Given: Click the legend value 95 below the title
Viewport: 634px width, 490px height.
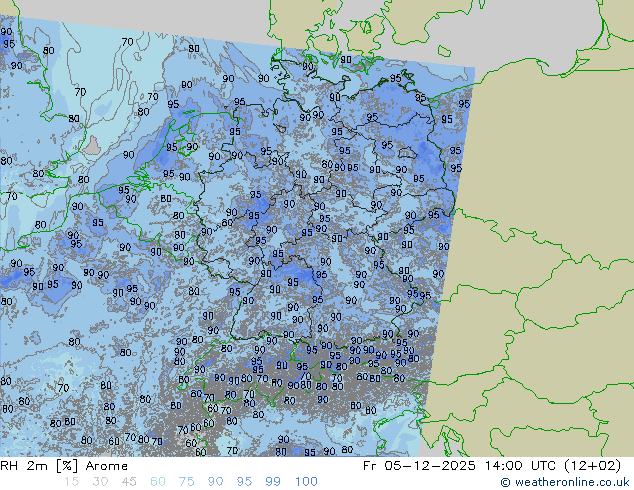Looking at the screenshot, I should tap(244, 482).
